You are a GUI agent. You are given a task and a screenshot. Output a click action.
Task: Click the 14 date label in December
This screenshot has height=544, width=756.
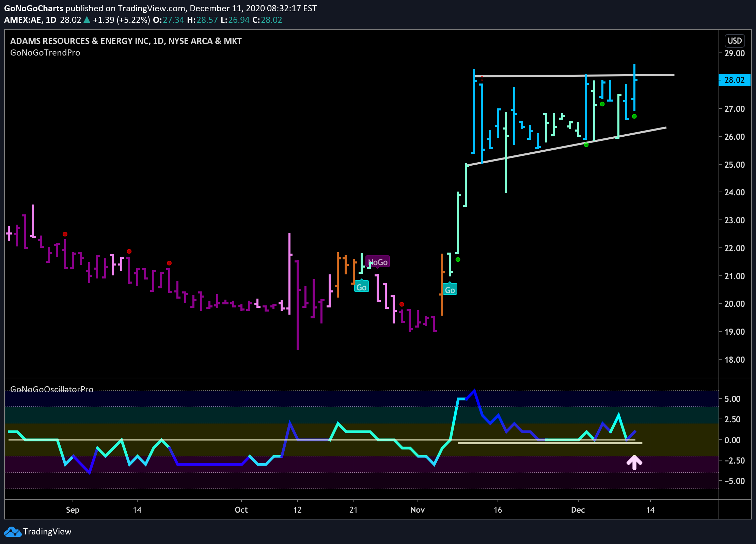coord(650,510)
